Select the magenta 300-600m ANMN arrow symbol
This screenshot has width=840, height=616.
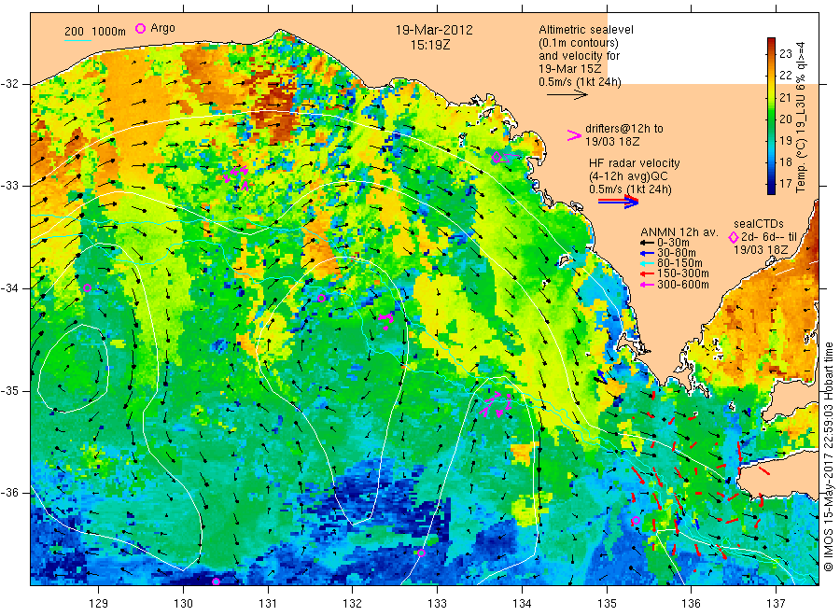pyautogui.click(x=647, y=285)
